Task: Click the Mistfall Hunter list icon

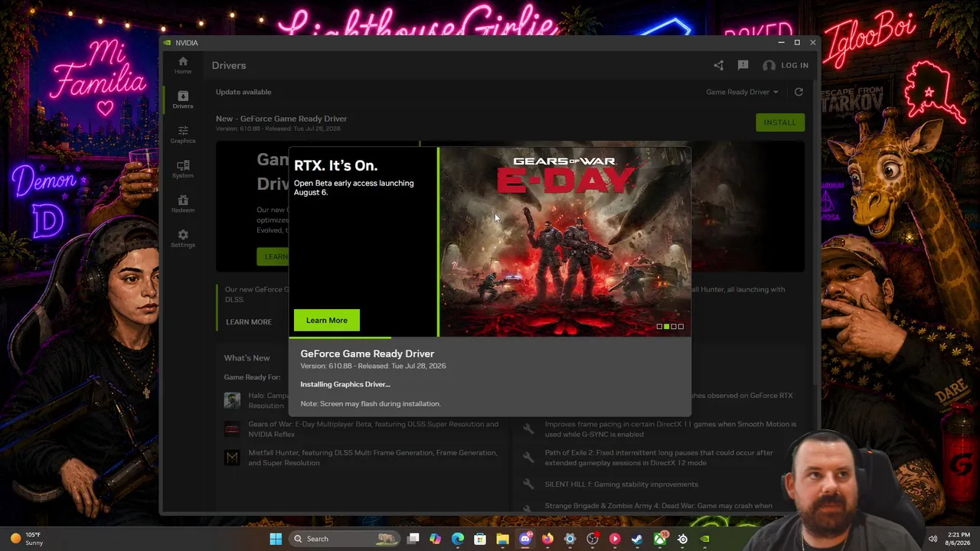Action: click(x=232, y=458)
